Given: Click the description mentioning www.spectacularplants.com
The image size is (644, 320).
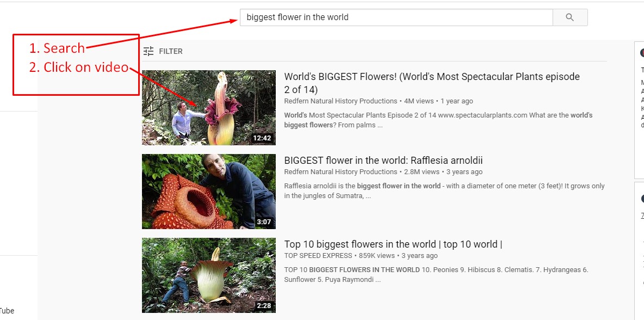Looking at the screenshot, I should (438, 120).
